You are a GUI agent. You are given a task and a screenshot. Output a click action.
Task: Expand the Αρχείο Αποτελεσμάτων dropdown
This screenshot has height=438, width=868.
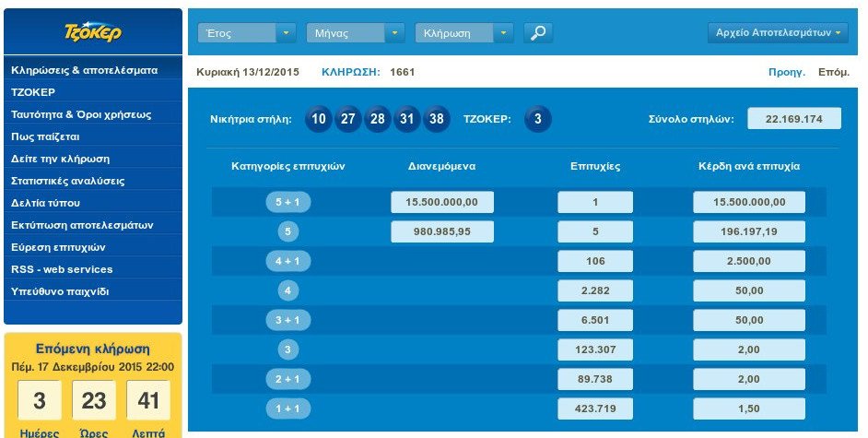(778, 32)
